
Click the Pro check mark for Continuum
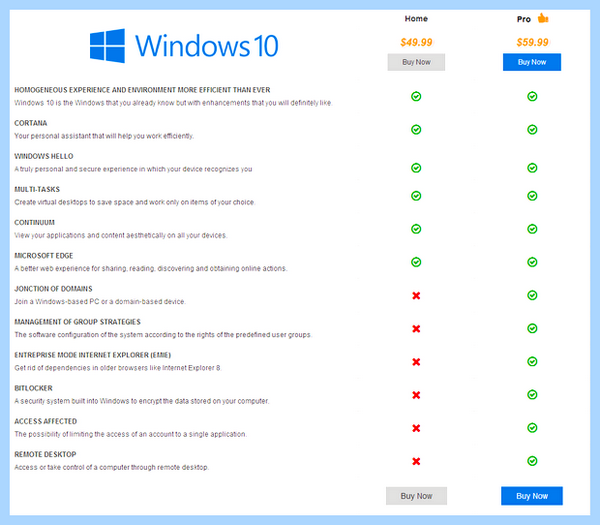tap(532, 229)
